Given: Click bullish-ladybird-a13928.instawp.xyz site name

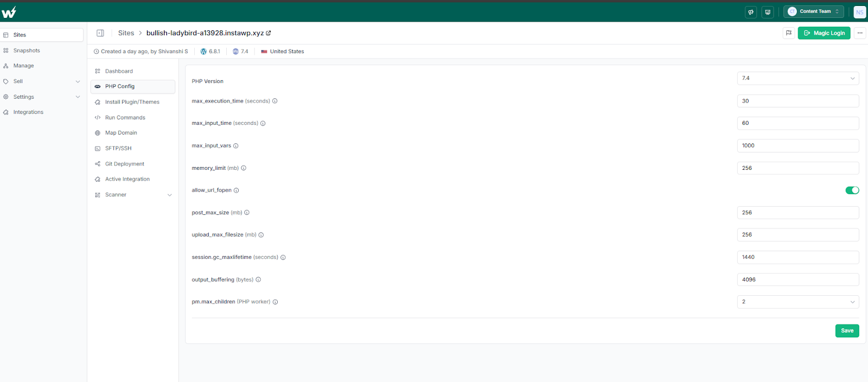Looking at the screenshot, I should tap(205, 33).
